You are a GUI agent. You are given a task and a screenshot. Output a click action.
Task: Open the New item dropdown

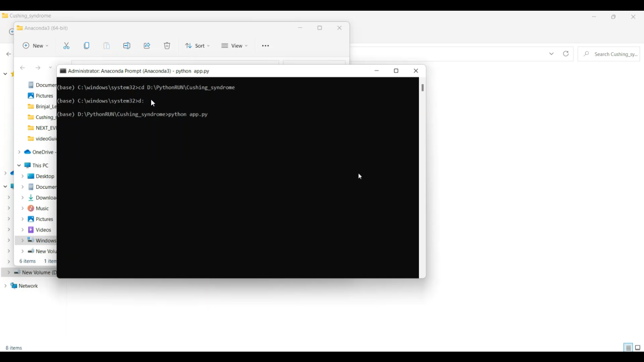pyautogui.click(x=36, y=46)
